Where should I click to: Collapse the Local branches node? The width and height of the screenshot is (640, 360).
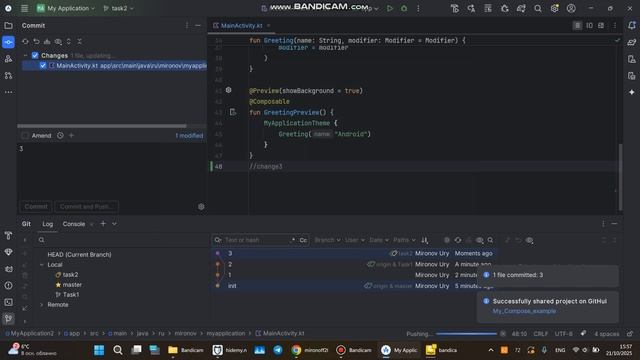coord(42,264)
